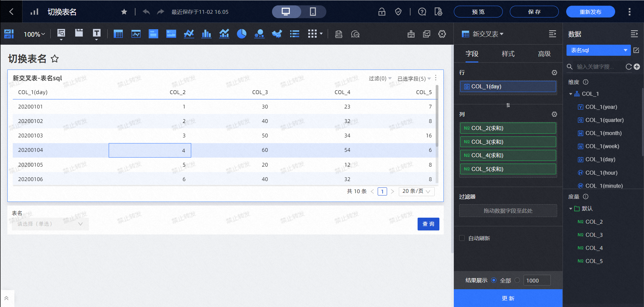Open row settings gear icon
This screenshot has height=307, width=644.
[554, 73]
